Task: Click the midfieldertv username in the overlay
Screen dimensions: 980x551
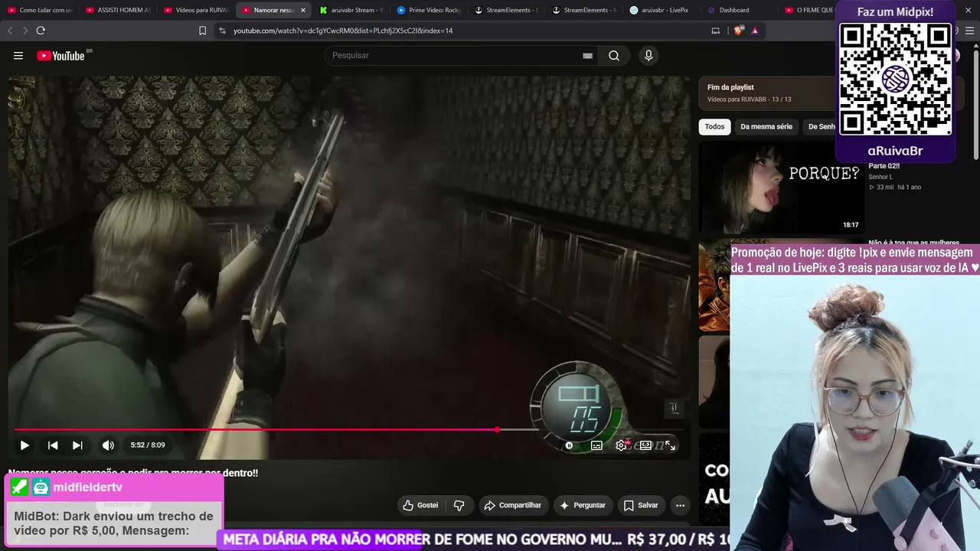Action: click(x=87, y=487)
